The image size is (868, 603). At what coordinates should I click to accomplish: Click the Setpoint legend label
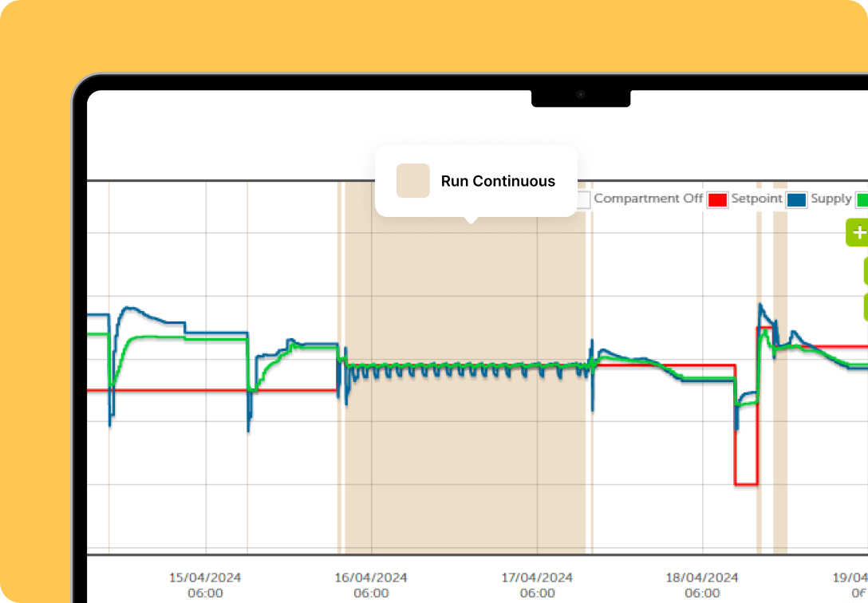pos(756,199)
